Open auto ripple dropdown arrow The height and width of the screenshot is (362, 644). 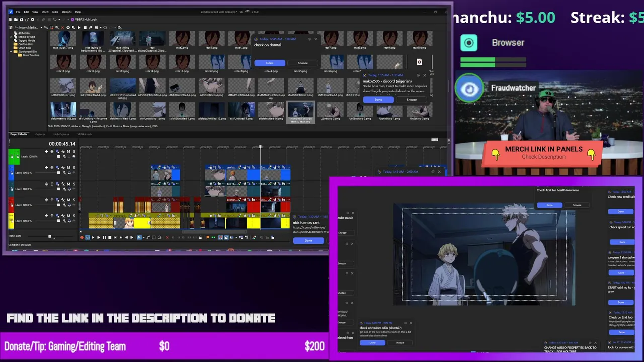click(236, 237)
